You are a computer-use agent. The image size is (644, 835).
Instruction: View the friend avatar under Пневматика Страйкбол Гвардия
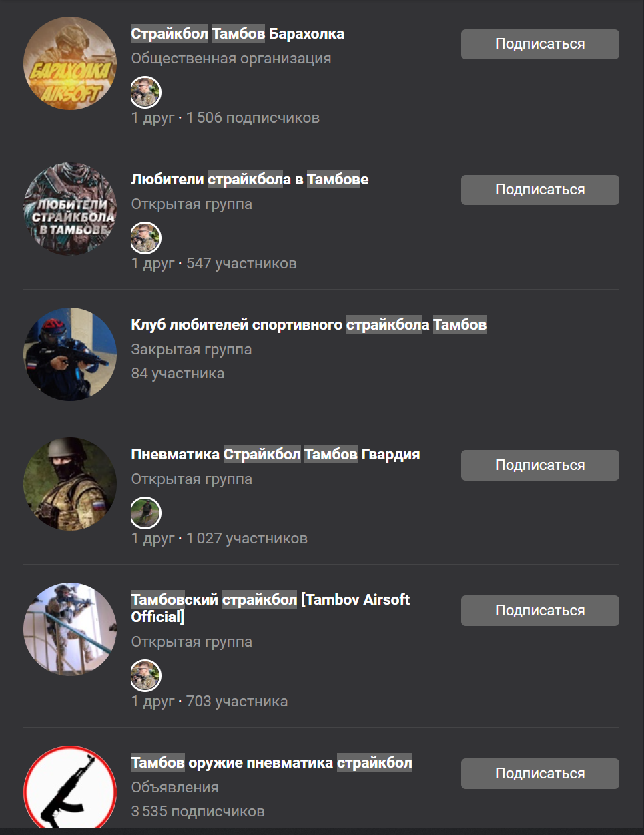point(145,513)
